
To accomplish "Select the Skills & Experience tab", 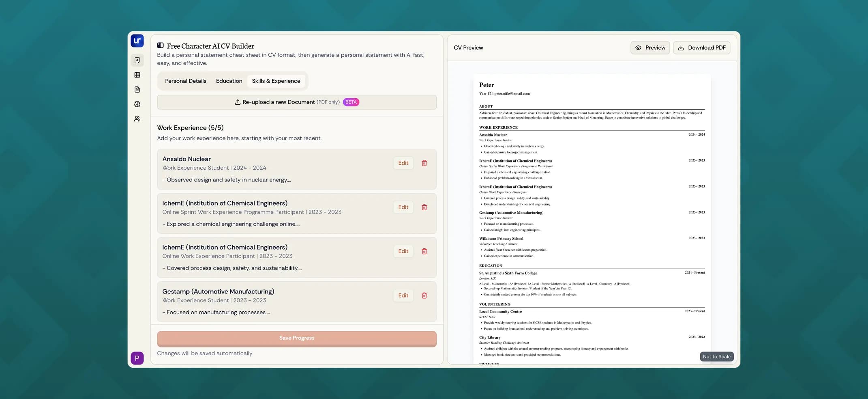I will [x=276, y=81].
